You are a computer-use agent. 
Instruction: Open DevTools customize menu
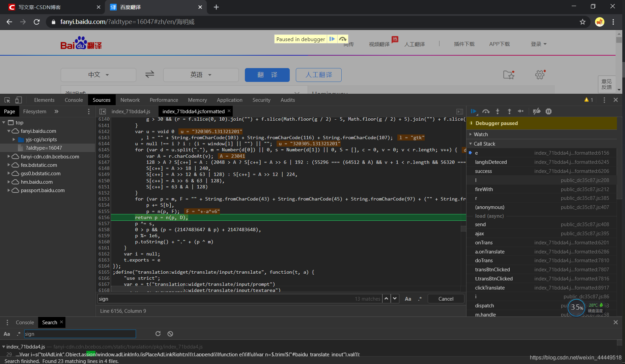(x=604, y=100)
